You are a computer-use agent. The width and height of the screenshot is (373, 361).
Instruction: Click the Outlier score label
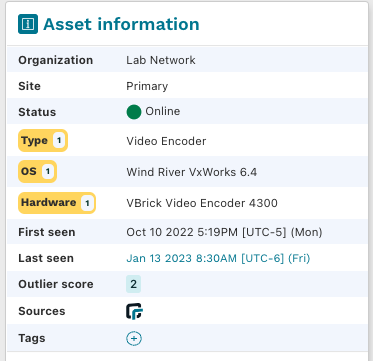pos(56,284)
